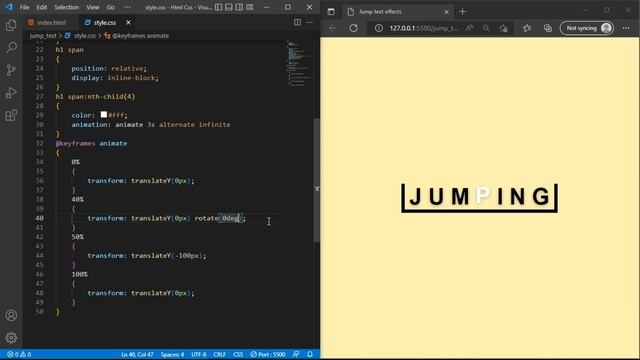The image size is (640, 360).
Task: Click Spaces: 4 indentation setting
Action: 172,354
